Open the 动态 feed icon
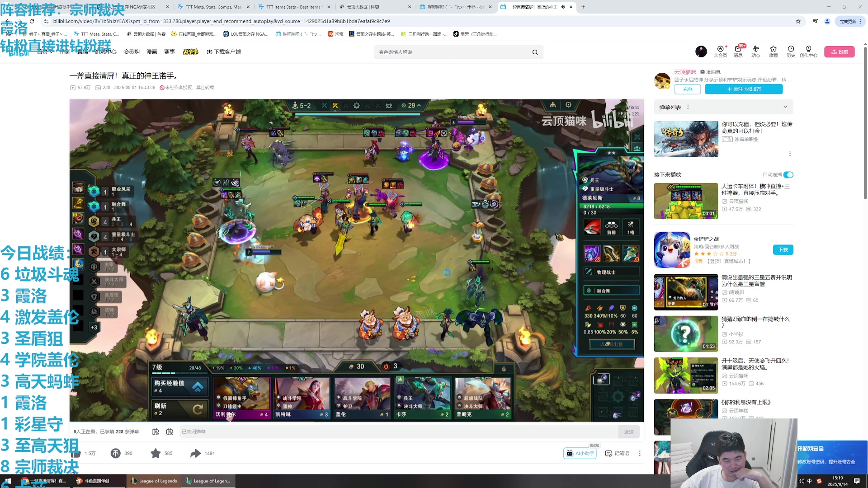The width and height of the screenshot is (868, 488). [x=755, y=52]
